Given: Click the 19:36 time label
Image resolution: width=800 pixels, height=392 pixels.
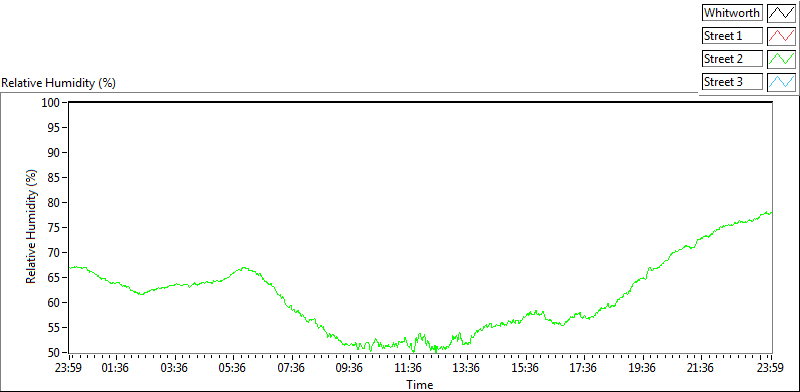Looking at the screenshot, I should pyautogui.click(x=642, y=368).
